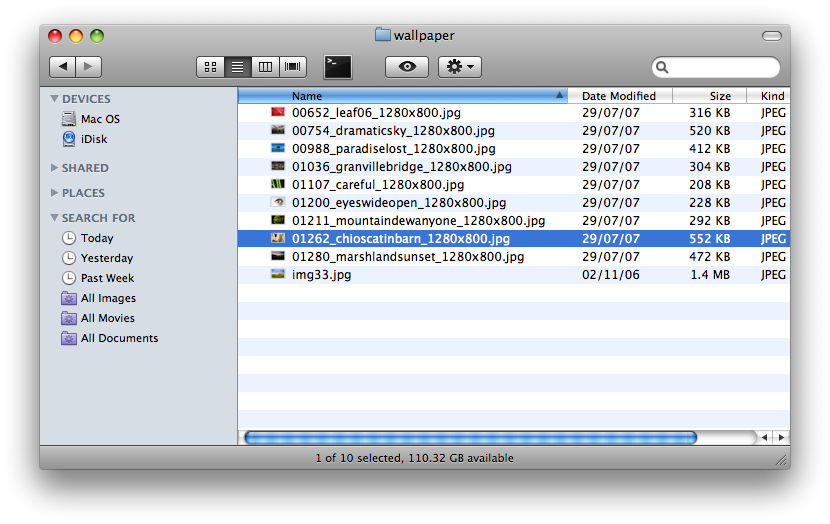Click the Yesterday clock icon

tap(69, 258)
